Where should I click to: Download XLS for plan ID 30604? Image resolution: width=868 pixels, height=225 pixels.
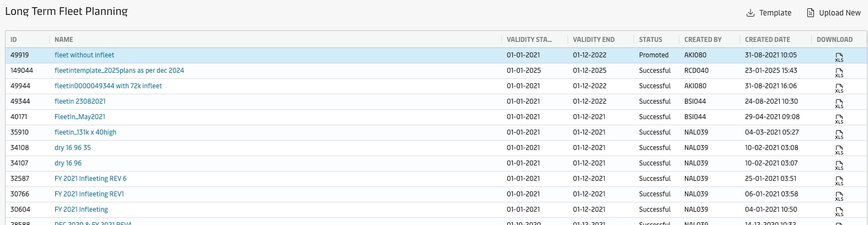(839, 211)
